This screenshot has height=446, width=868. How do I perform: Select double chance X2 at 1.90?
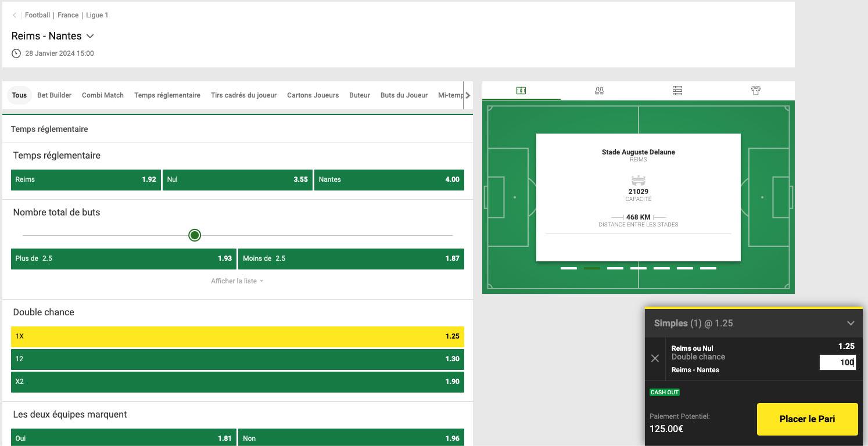pos(238,382)
